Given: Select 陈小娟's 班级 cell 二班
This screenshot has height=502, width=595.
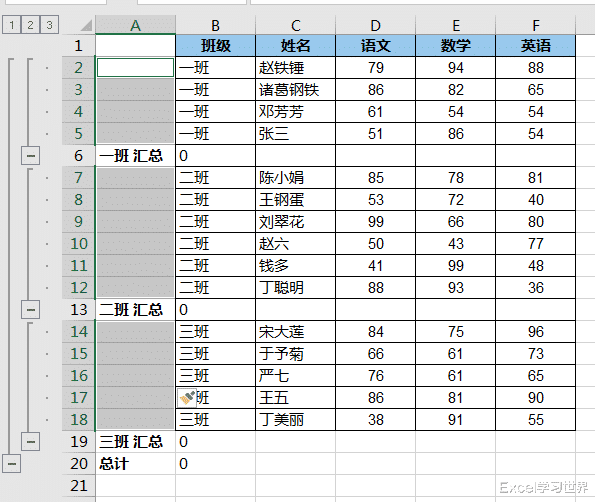Looking at the screenshot, I should point(216,178).
